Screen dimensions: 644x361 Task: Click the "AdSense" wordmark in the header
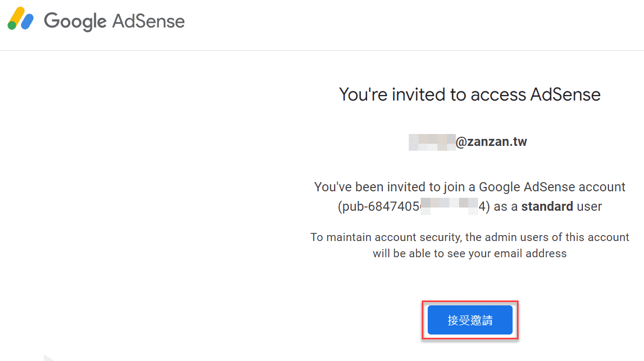click(x=149, y=22)
